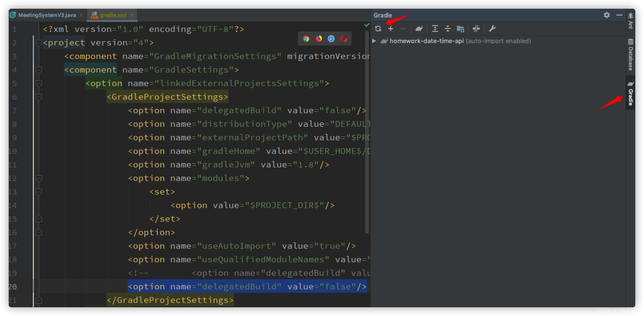Click the Show Dependencies folder icon
This screenshot has height=316, width=644.
pyautogui.click(x=460, y=29)
